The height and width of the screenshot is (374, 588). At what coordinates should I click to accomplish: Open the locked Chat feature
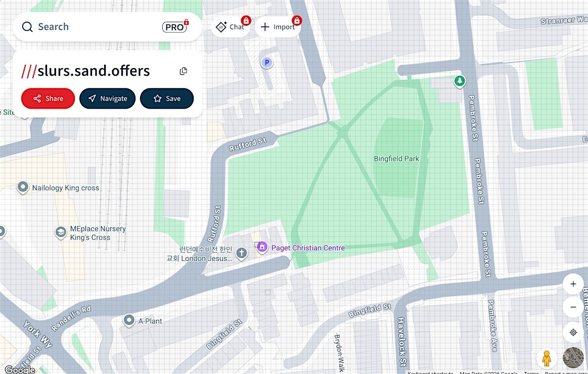pyautogui.click(x=230, y=27)
